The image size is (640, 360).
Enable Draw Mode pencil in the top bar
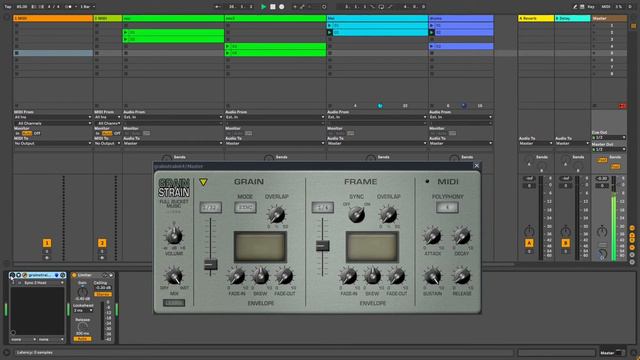click(x=575, y=7)
